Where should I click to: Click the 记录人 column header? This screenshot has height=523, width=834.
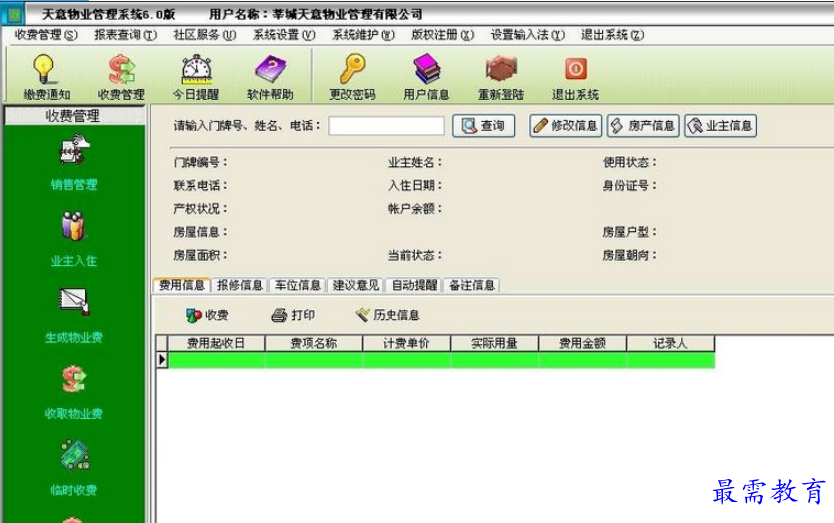[x=670, y=343]
